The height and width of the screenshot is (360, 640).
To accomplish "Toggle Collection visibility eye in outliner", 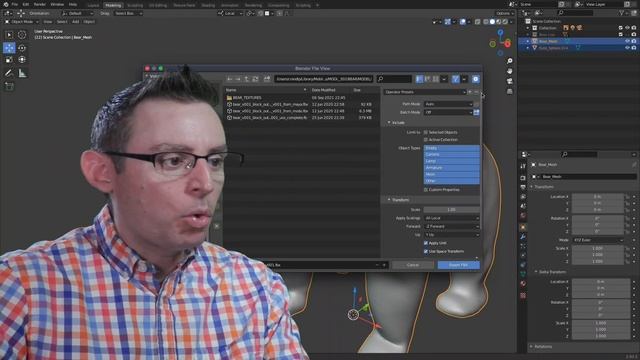I will click(x=627, y=28).
